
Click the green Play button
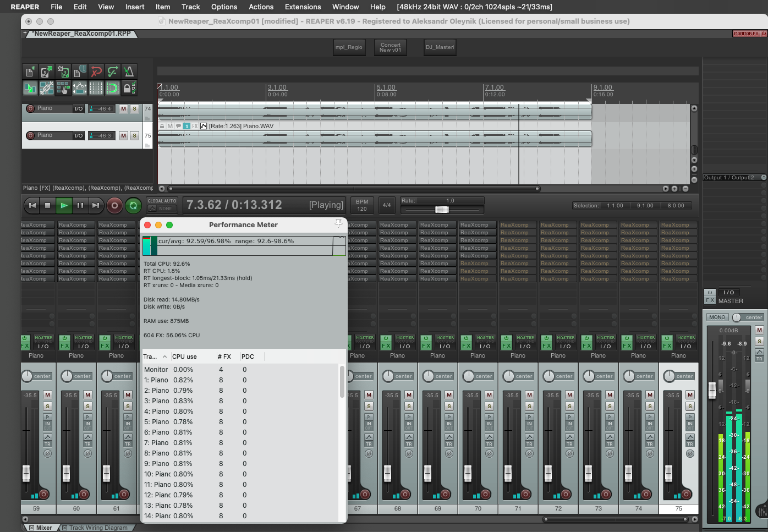tap(64, 205)
